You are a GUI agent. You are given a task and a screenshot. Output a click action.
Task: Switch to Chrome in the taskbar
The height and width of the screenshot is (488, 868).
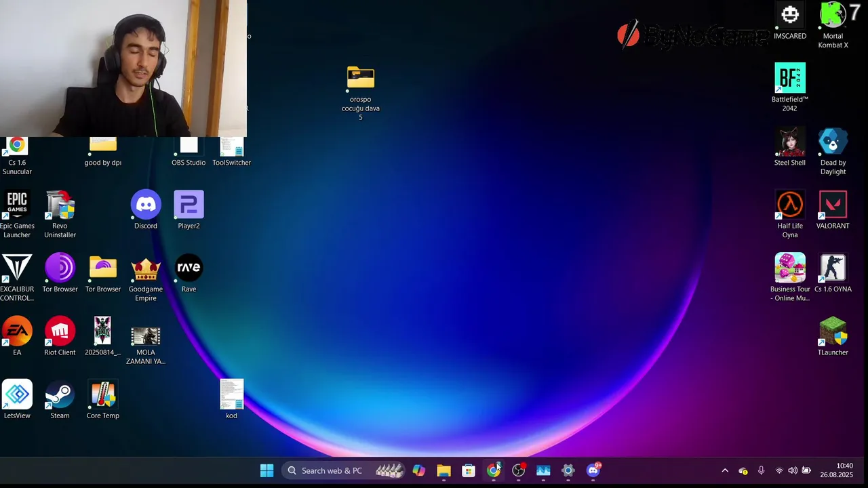(494, 470)
